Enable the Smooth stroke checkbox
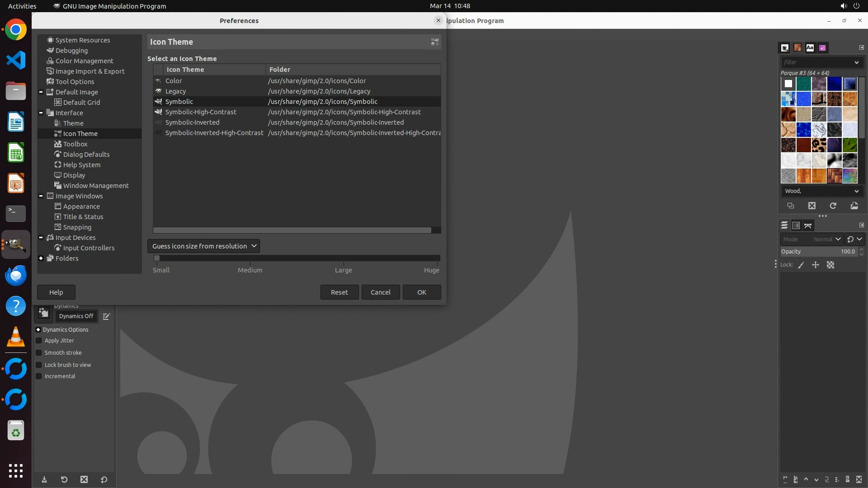Viewport: 868px width, 488px height. [39, 353]
